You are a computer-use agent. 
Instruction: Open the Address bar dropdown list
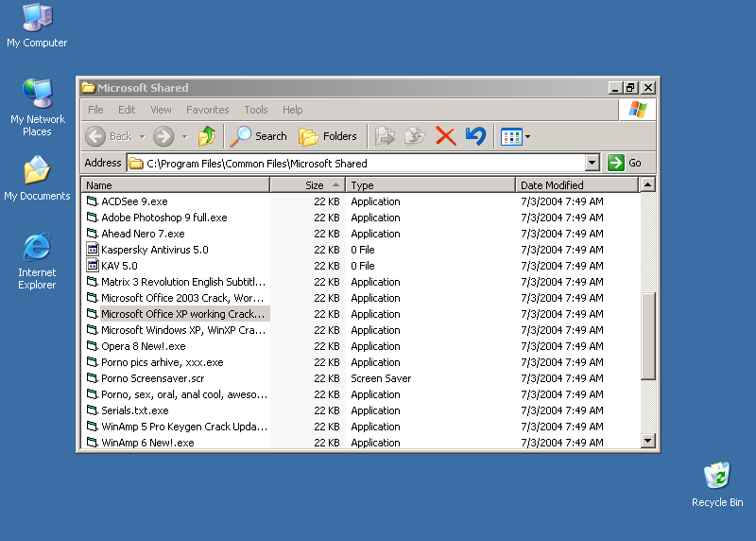593,163
